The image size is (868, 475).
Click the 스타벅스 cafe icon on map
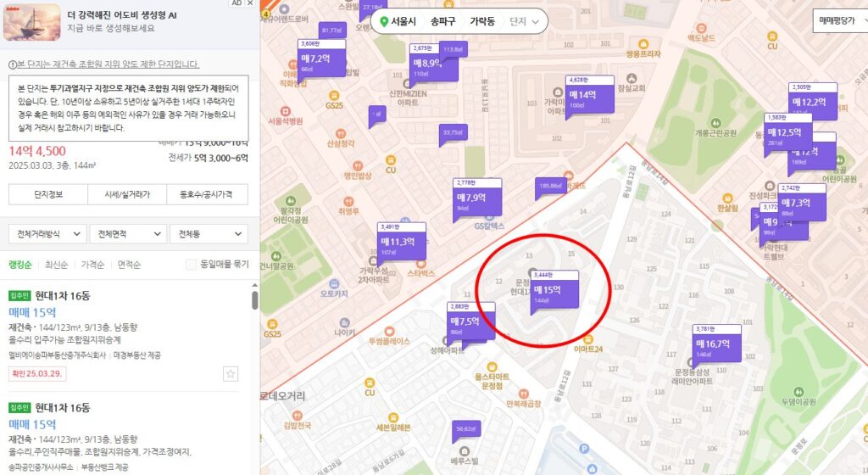tap(421, 264)
